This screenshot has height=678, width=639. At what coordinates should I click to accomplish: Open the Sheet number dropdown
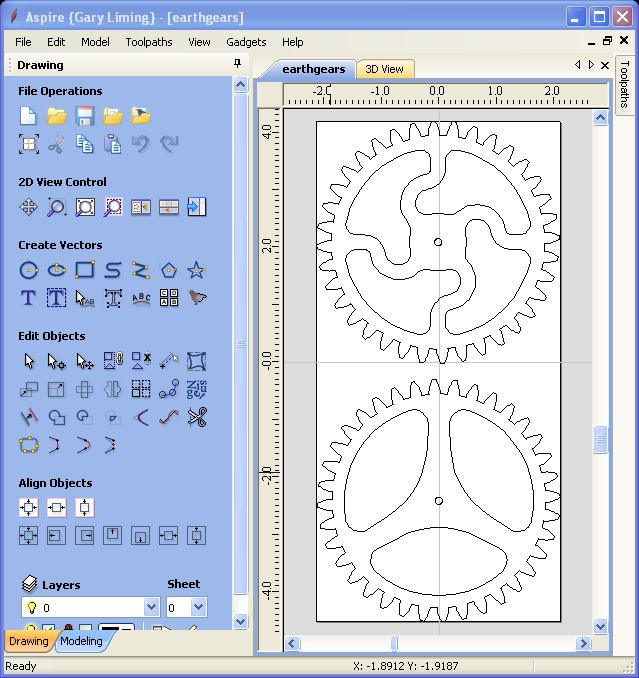(x=198, y=607)
